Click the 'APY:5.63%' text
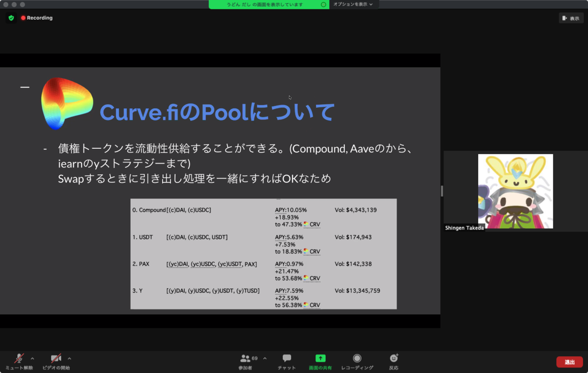 (x=289, y=237)
